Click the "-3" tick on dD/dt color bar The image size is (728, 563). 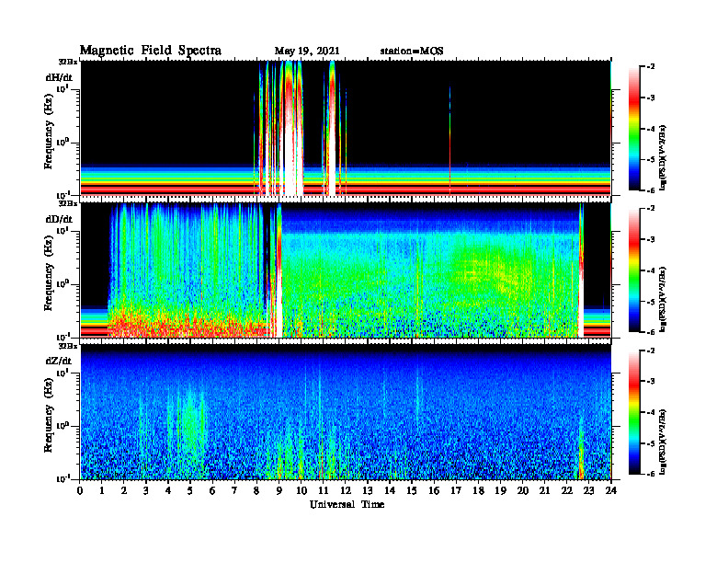tap(651, 239)
